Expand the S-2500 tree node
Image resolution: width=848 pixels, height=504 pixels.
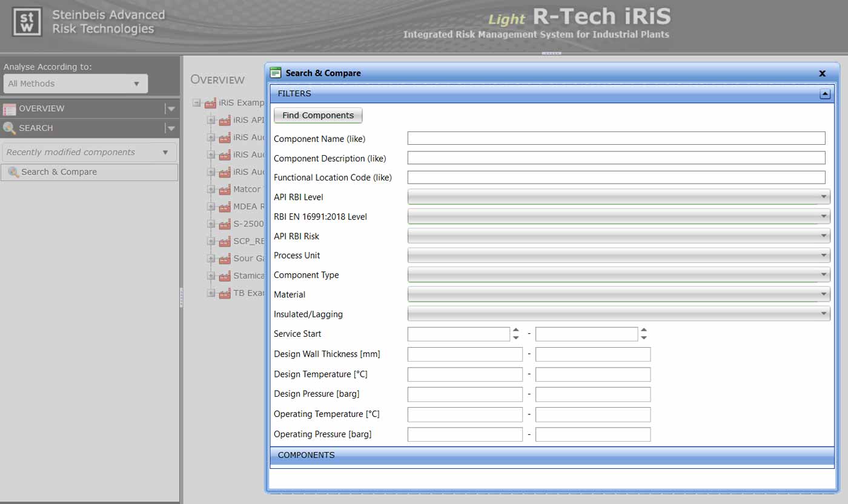click(211, 224)
